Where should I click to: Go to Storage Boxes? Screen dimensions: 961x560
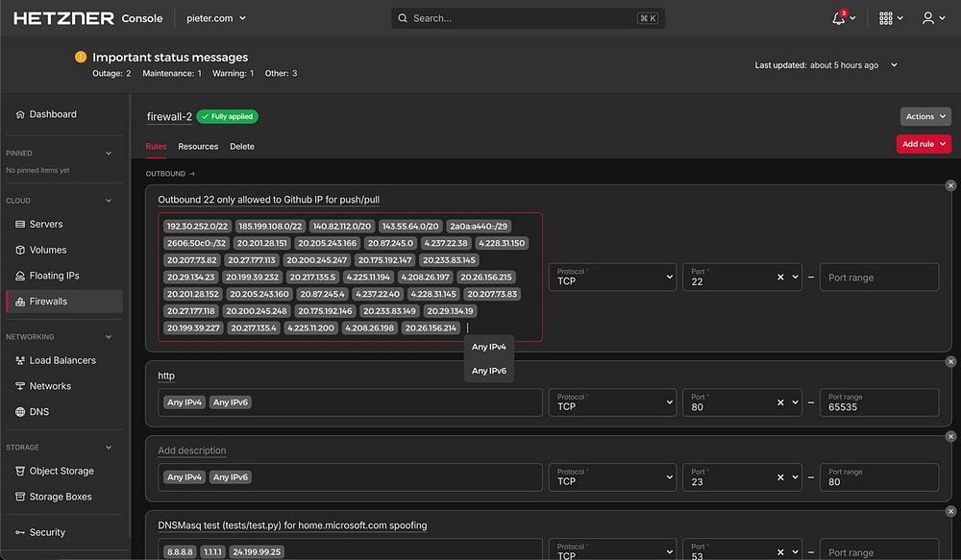pos(64,497)
